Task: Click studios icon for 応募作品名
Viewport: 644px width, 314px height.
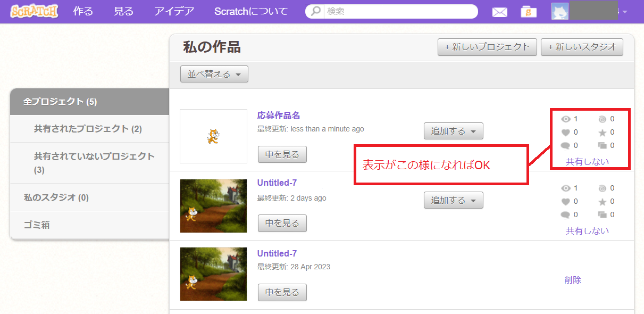Action: tap(602, 146)
